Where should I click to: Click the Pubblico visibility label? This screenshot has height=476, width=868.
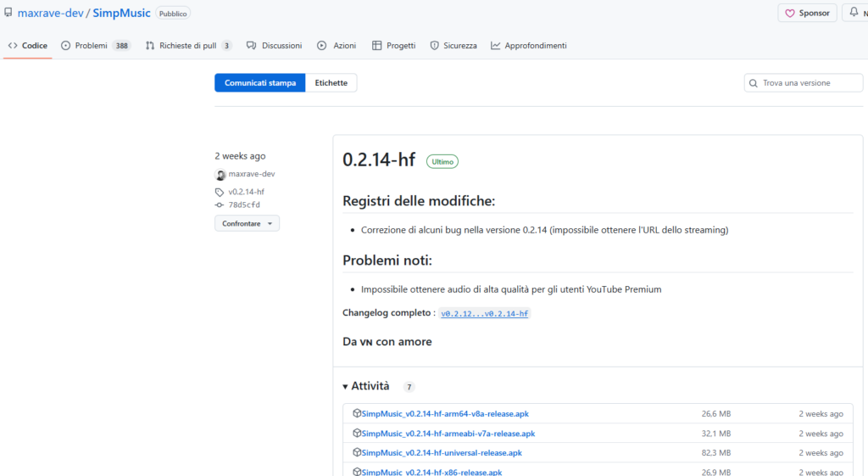[173, 14]
